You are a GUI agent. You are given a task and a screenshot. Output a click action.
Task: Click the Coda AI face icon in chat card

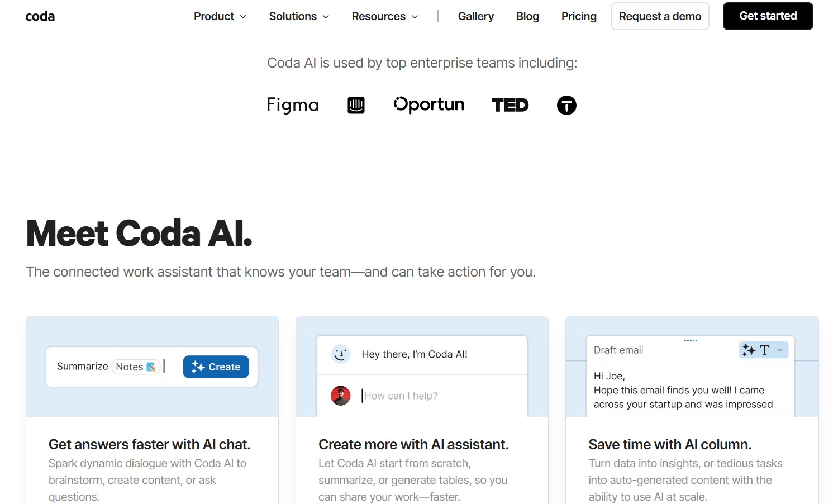341,354
